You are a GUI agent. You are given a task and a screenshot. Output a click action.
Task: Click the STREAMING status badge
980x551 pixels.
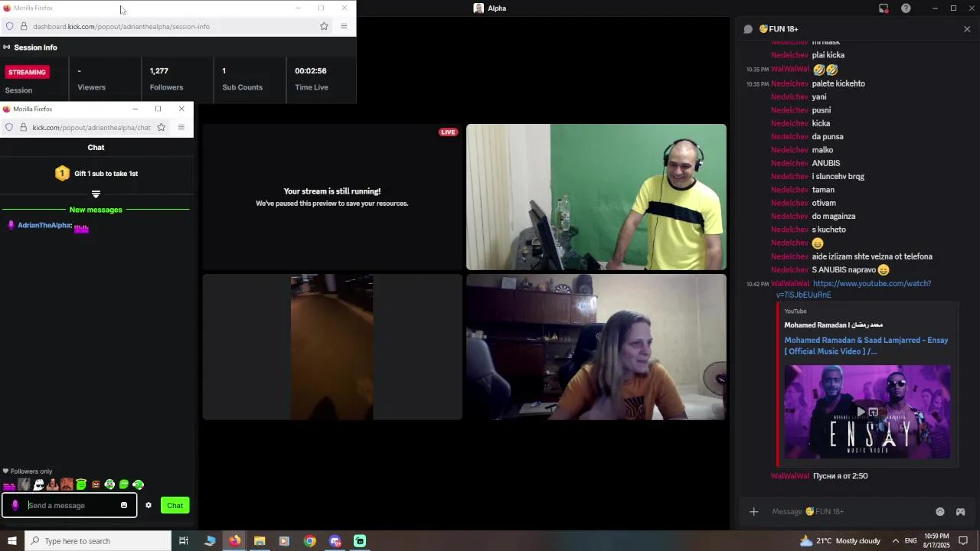click(27, 72)
